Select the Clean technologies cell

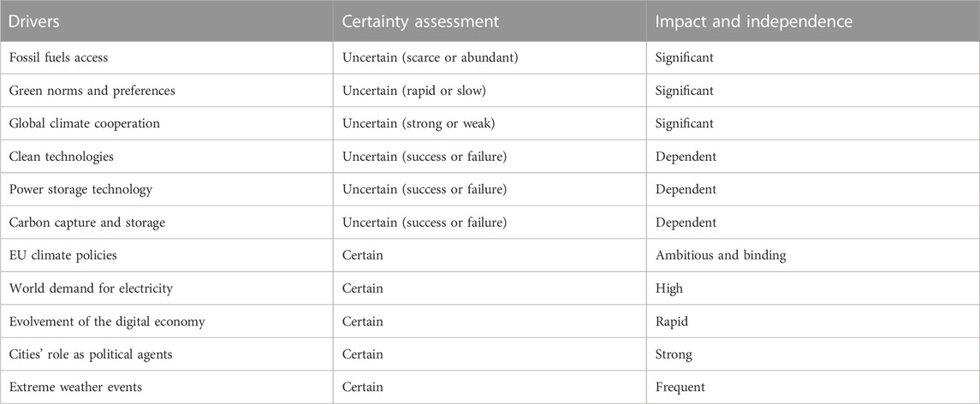[x=166, y=157]
